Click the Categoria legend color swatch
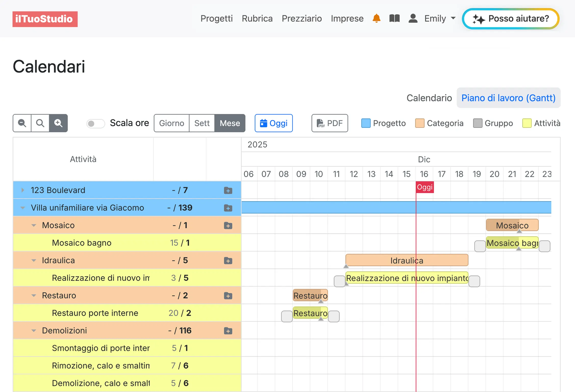 (419, 123)
